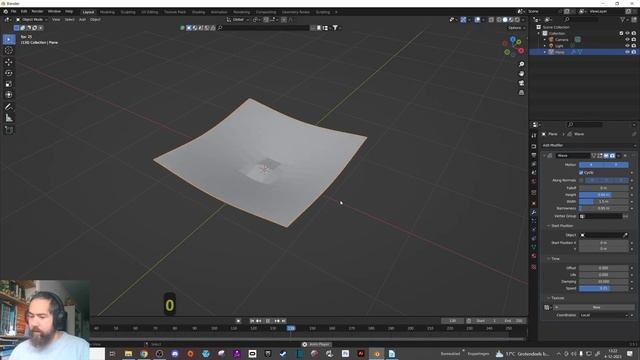640x360 pixels.
Task: Open the Object Data properties green triangle tab
Action: 534,247
